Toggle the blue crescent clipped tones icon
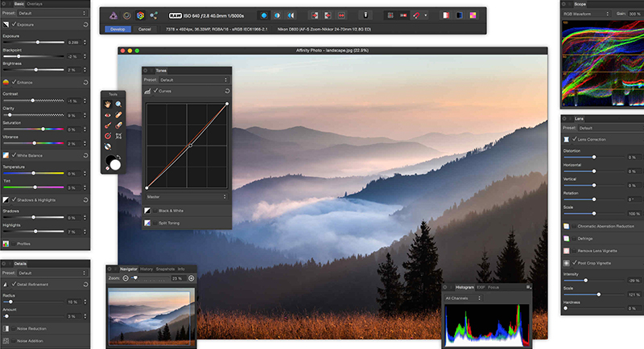644x349 pixels. tap(291, 15)
